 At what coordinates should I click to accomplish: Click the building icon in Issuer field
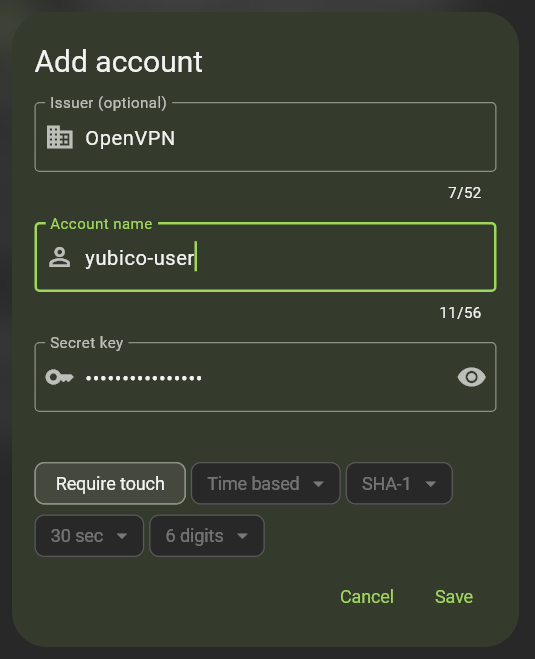(60, 137)
